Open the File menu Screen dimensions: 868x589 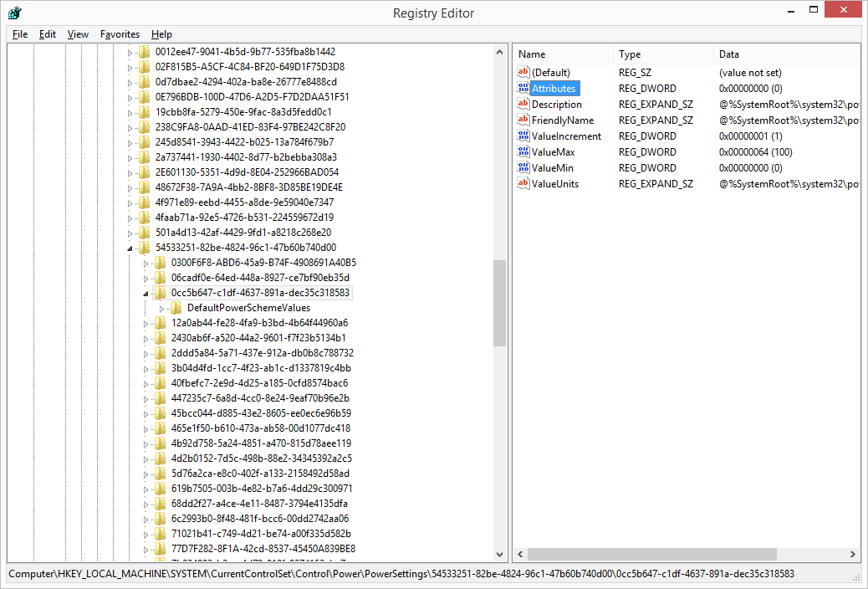click(x=20, y=34)
